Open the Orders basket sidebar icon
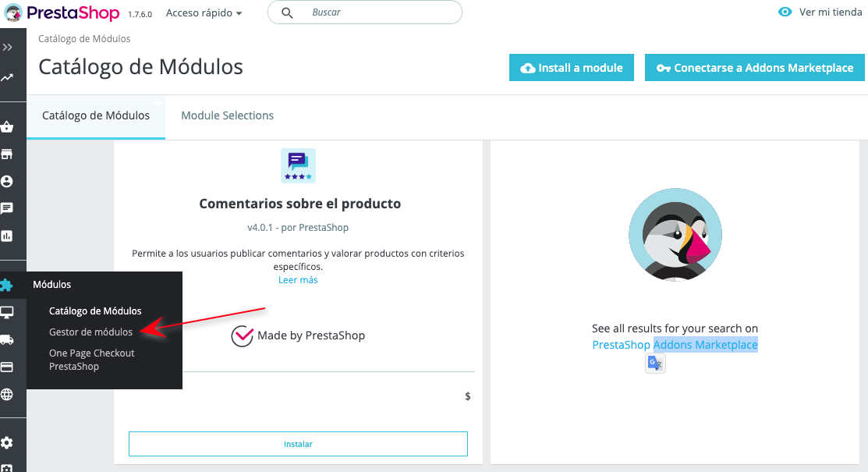 click(x=7, y=127)
